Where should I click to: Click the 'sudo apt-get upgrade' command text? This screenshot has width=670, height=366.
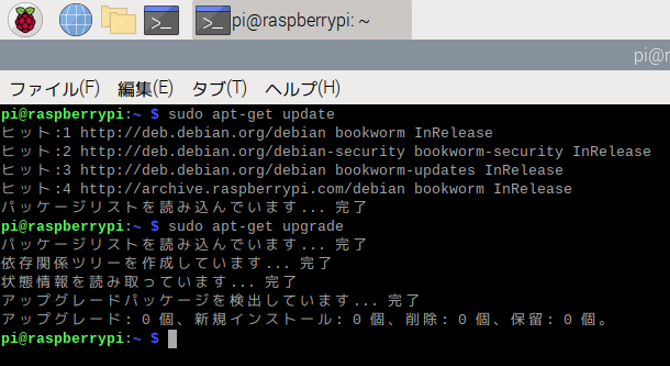[x=256, y=226]
